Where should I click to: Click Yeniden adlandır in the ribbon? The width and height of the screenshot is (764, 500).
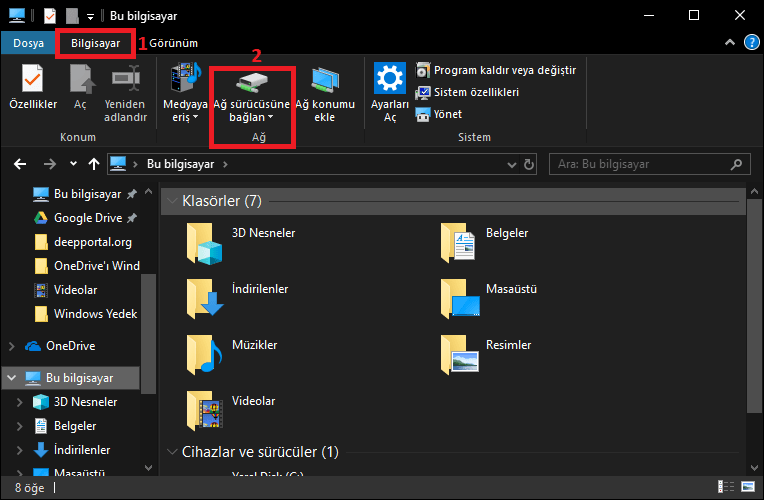[x=125, y=94]
